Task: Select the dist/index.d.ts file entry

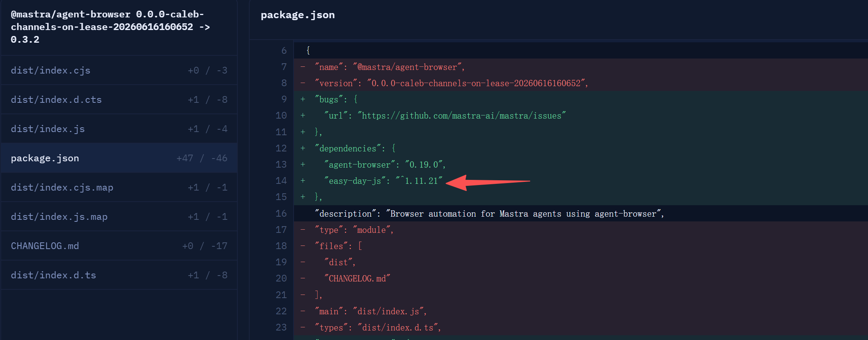Action: pos(119,275)
